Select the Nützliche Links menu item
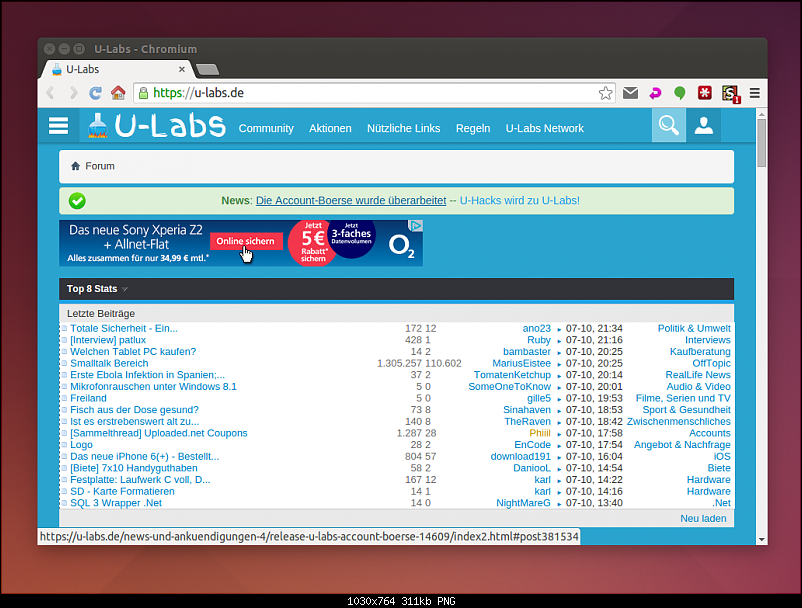802x608 pixels. point(403,128)
